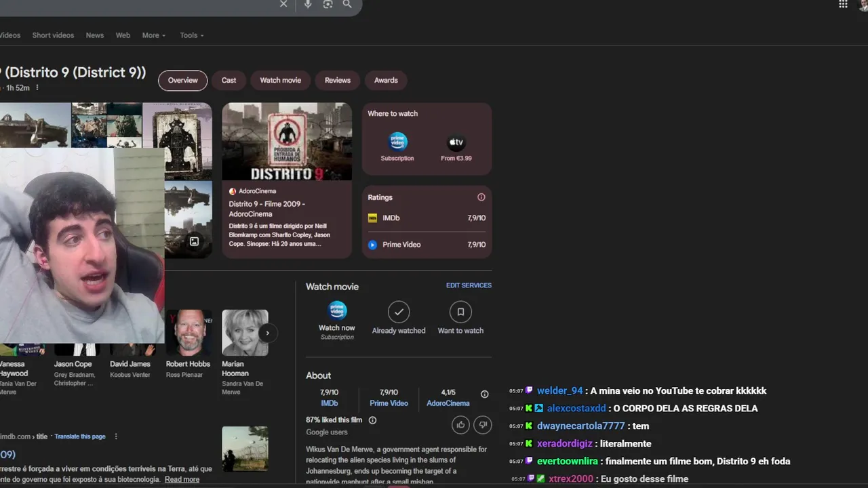Click the IMDb logo in the Ratings card
This screenshot has width=868, height=488.
tap(372, 218)
